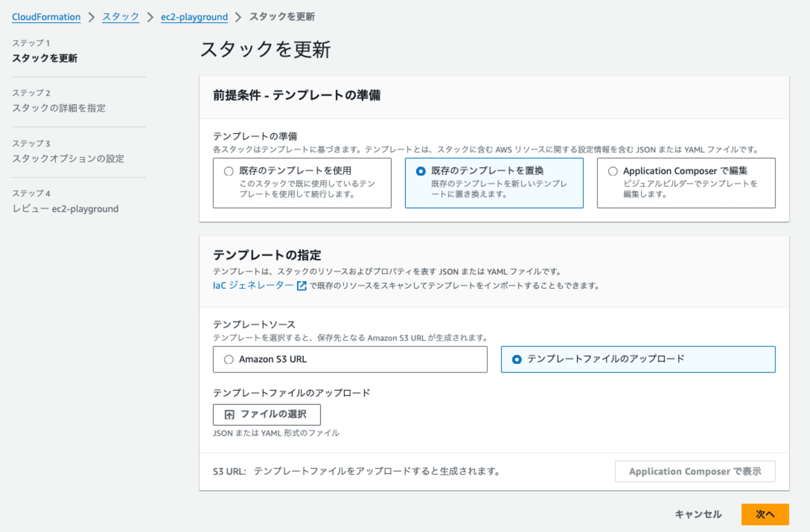Select step 2 スタックの詳細を指定 in sidebar
This screenshot has width=810, height=532.
coord(59,108)
